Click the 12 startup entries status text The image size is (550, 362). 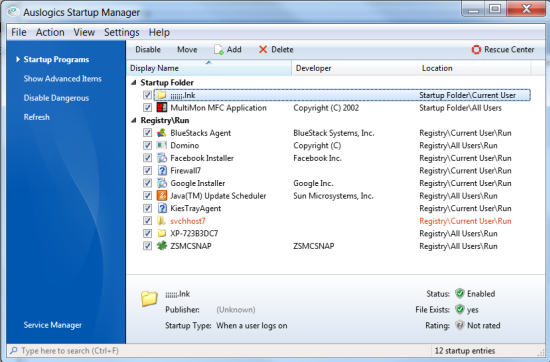[465, 350]
